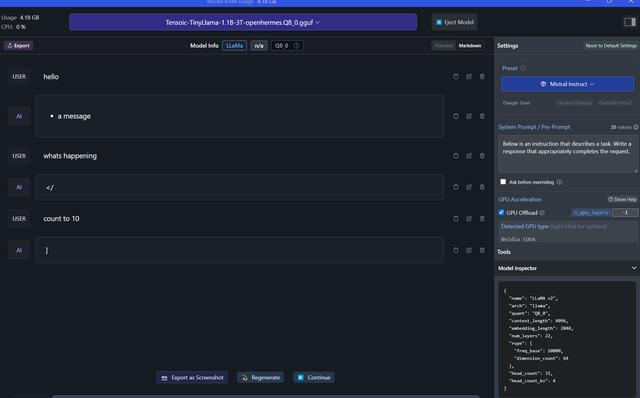This screenshot has height=398, width=640.
Task: Edit the "a message" AI reply
Action: click(469, 116)
